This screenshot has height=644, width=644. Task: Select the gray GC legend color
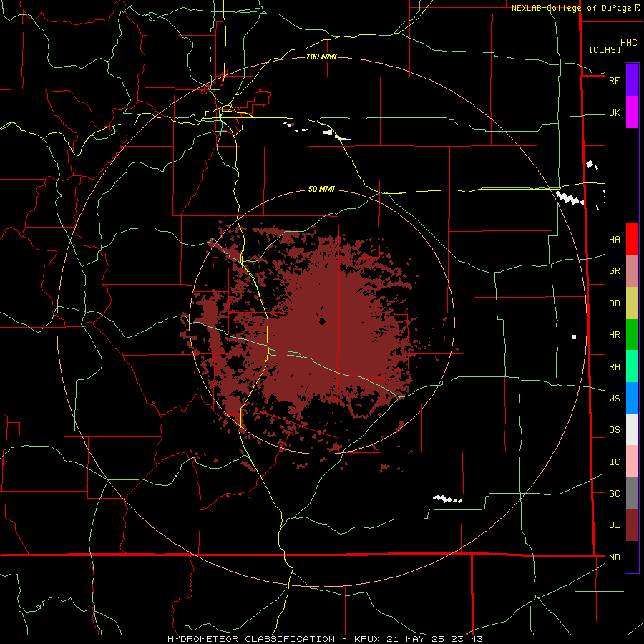pos(632,493)
